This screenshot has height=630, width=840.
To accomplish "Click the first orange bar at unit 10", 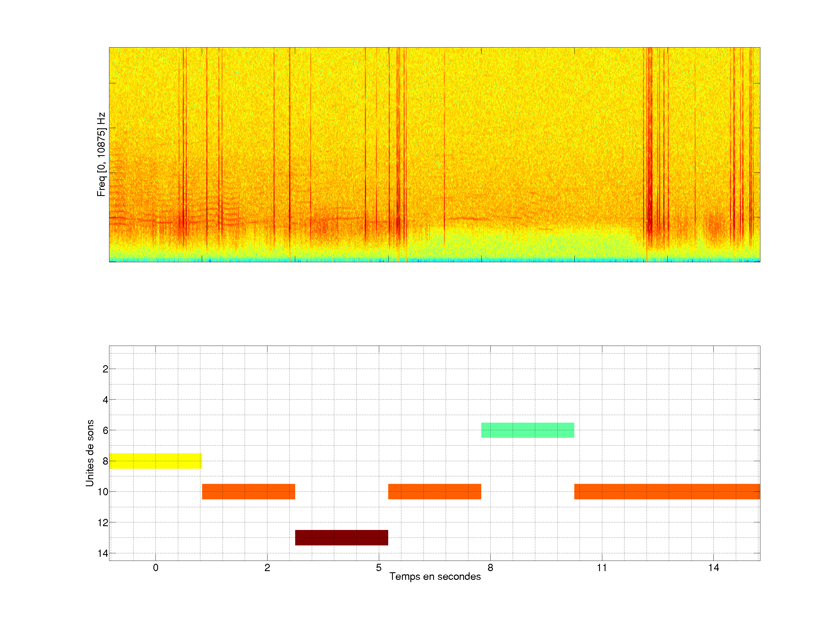I will tap(249, 491).
